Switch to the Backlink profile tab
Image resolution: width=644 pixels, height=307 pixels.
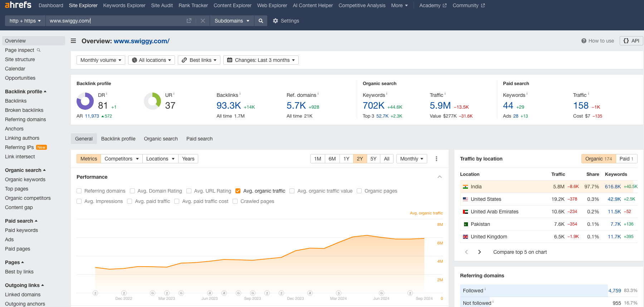point(118,139)
